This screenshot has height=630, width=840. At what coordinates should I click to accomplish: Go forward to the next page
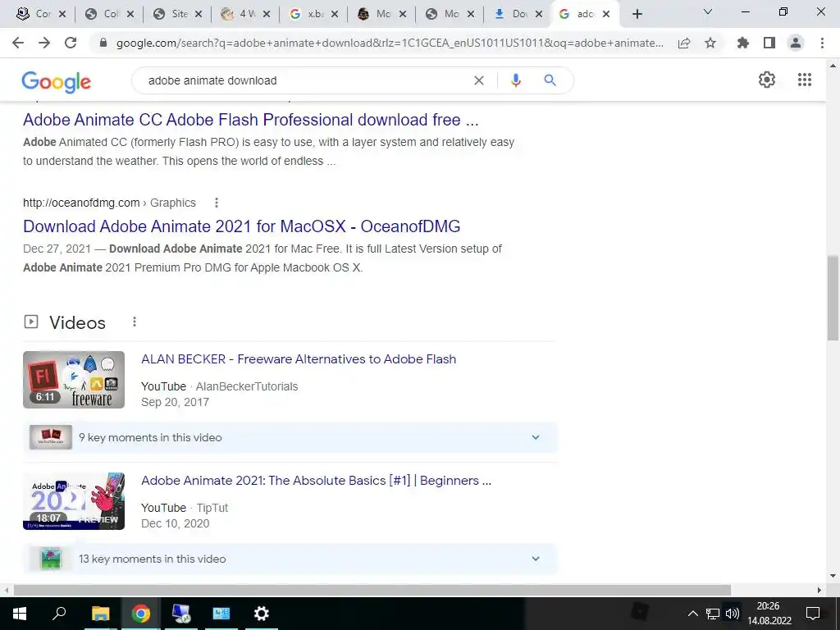(44, 43)
